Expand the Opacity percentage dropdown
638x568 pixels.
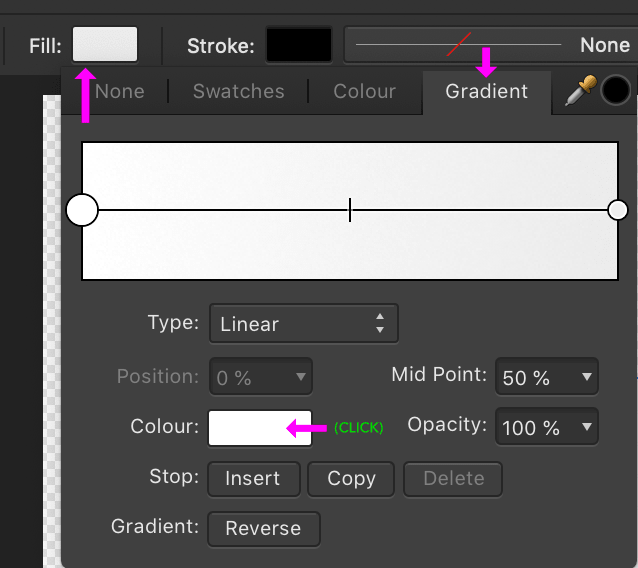(x=545, y=428)
